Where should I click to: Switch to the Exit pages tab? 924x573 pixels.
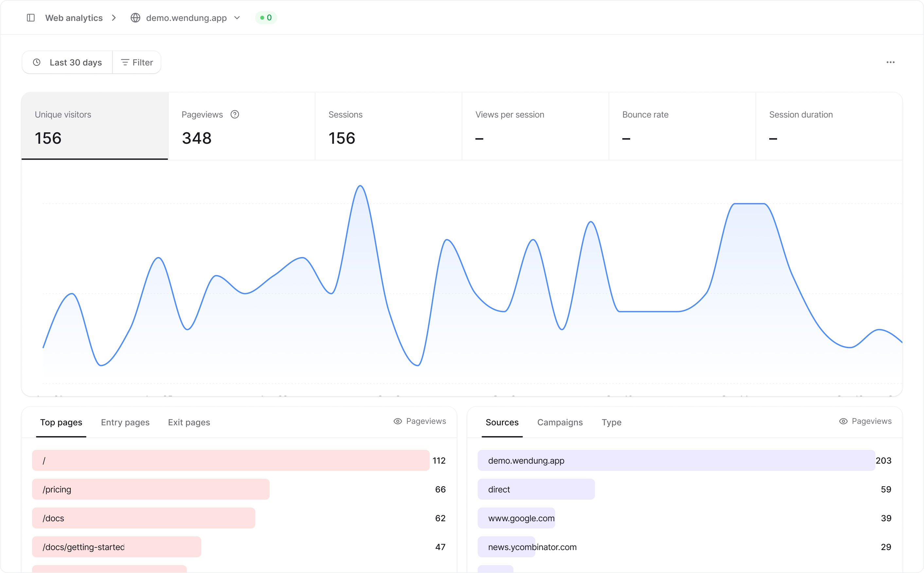click(189, 422)
